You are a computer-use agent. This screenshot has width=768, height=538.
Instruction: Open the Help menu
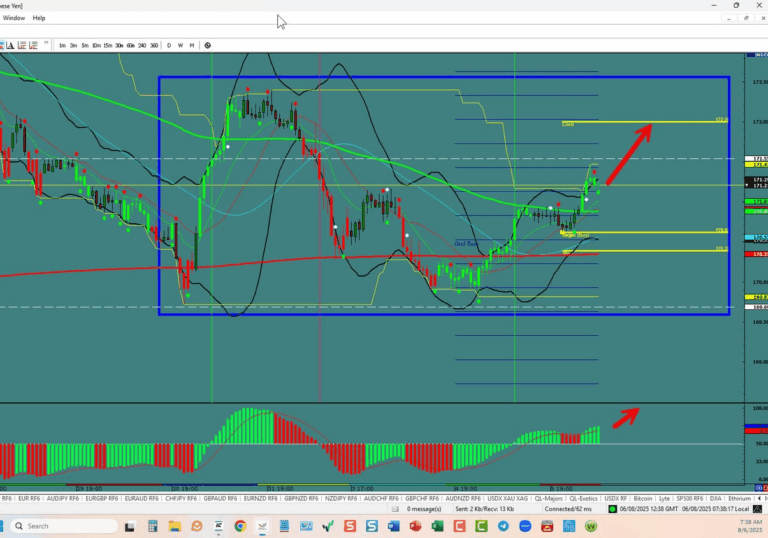click(39, 18)
